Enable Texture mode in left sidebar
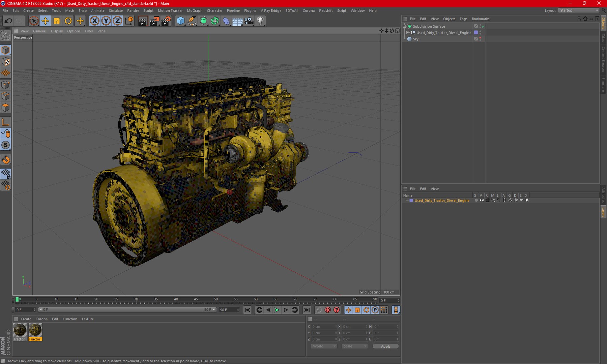Screen dimensions: 607x364 click(x=6, y=62)
